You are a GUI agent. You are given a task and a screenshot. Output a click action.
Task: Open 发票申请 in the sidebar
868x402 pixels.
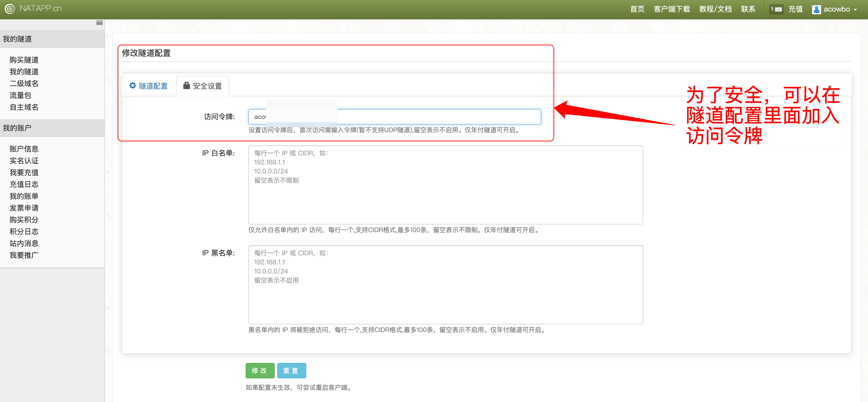point(24,208)
